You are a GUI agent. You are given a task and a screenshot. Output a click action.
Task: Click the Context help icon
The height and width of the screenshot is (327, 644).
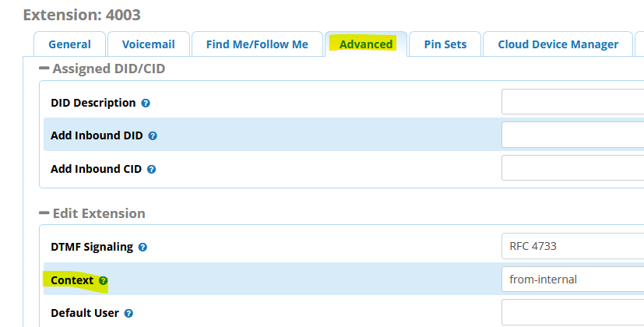click(x=104, y=280)
